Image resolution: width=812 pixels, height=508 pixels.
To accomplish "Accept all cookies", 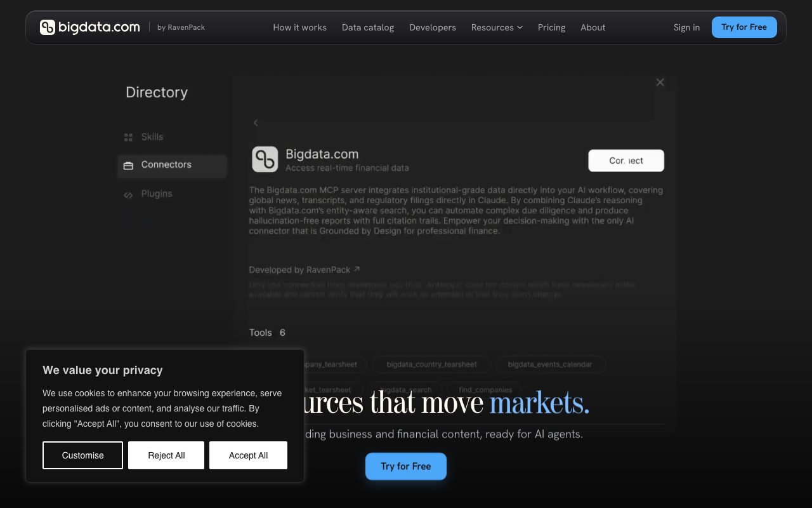I will point(248,455).
